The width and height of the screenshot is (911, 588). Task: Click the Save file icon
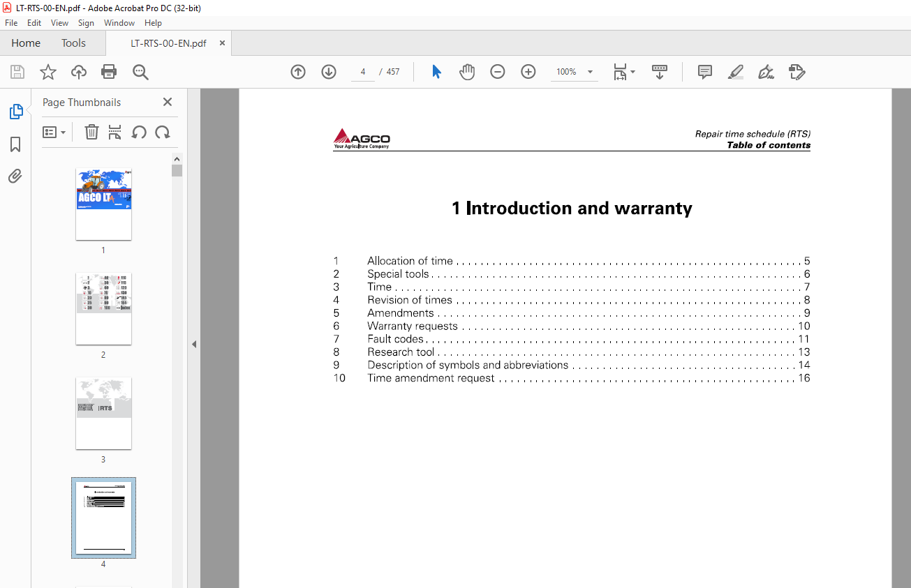(x=17, y=72)
